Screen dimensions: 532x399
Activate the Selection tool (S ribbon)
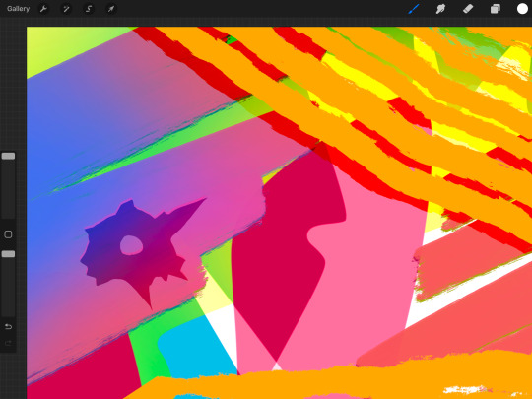coord(89,9)
